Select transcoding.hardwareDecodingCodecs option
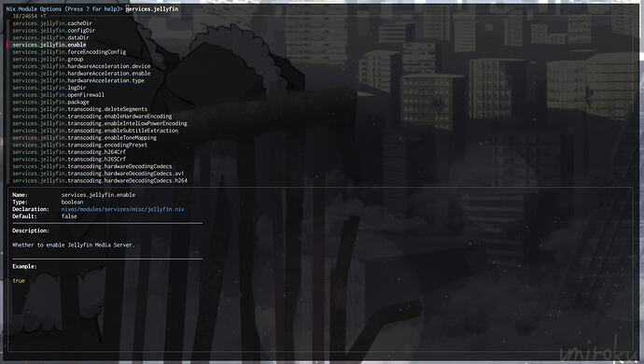 point(92,166)
